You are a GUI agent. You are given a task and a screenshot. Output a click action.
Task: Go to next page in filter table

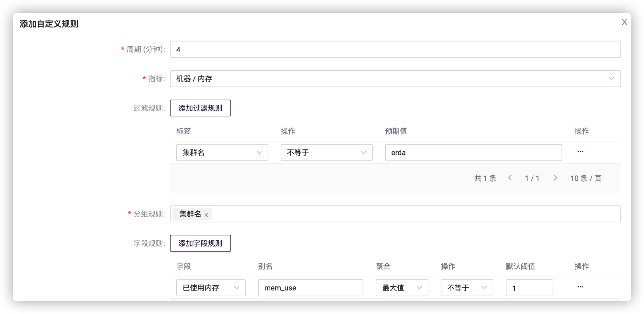click(x=555, y=178)
